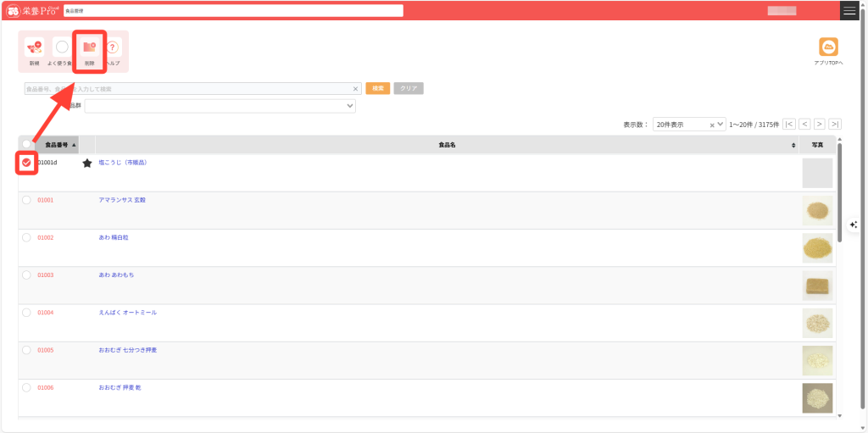Expand the 食品群 food group dropdown
Viewport: 868px width, 433px height.
pyautogui.click(x=220, y=106)
